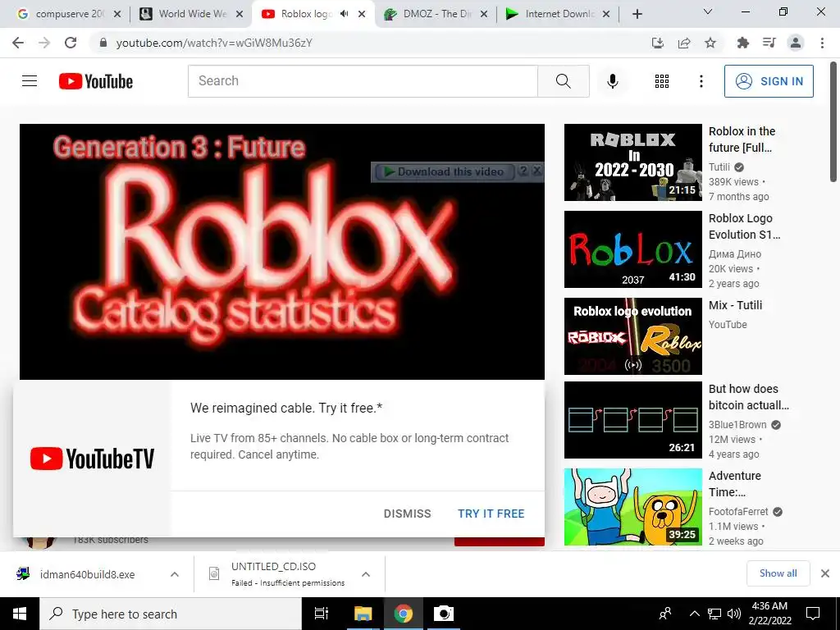Screen dimensions: 840x630
Task: Open the Mix - Tutili playlist thumbnail
Action: [x=632, y=336]
